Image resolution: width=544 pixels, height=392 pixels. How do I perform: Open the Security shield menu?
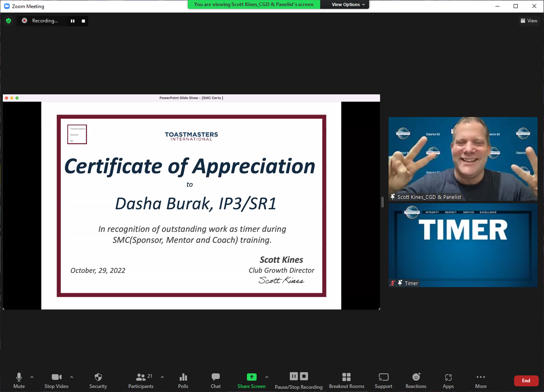click(x=98, y=381)
